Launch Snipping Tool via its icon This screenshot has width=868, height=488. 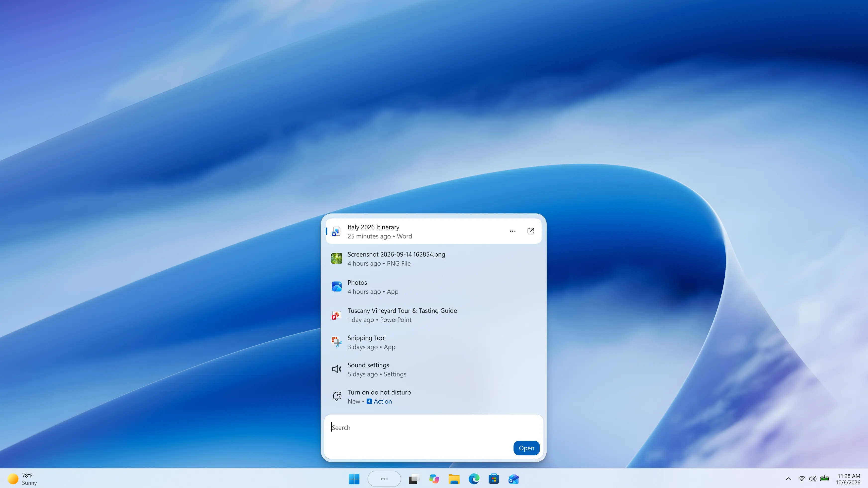[337, 342]
